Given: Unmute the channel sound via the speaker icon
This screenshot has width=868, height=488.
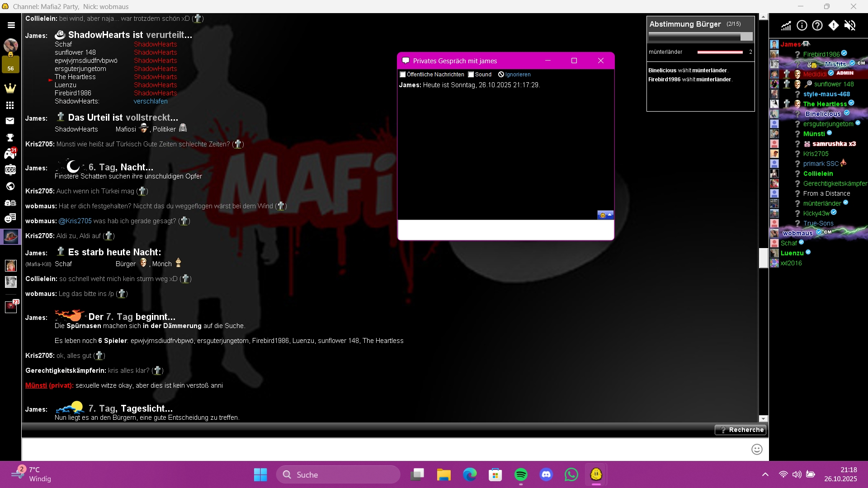Looking at the screenshot, I should pyautogui.click(x=849, y=26).
